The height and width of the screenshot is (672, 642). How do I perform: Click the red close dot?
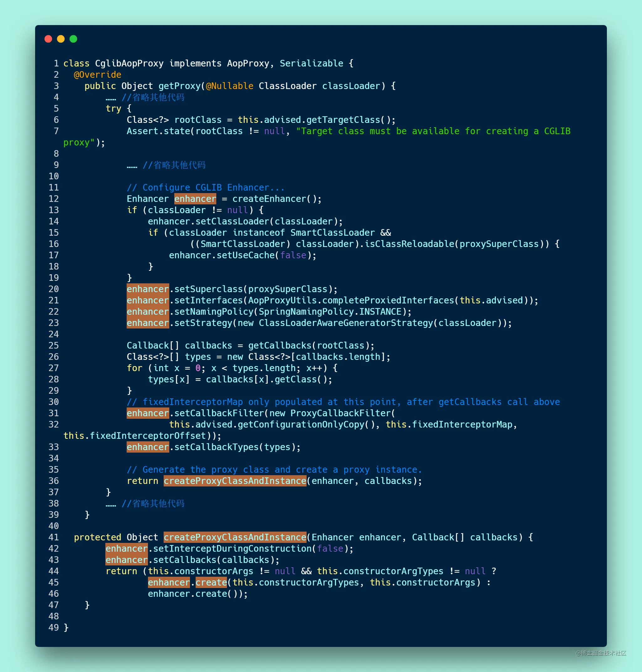coord(48,39)
